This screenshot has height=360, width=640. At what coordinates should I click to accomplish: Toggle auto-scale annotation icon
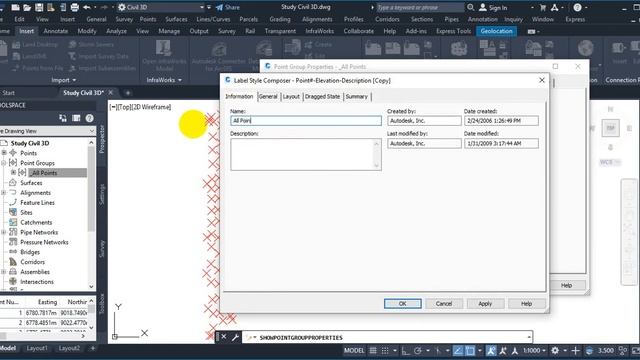(x=503, y=350)
